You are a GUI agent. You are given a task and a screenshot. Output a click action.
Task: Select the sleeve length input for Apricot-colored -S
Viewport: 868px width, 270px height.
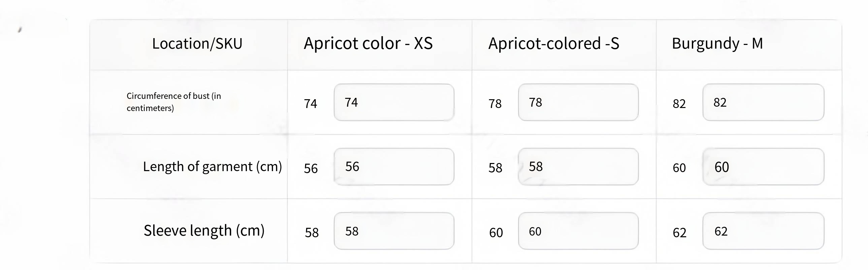pyautogui.click(x=578, y=231)
